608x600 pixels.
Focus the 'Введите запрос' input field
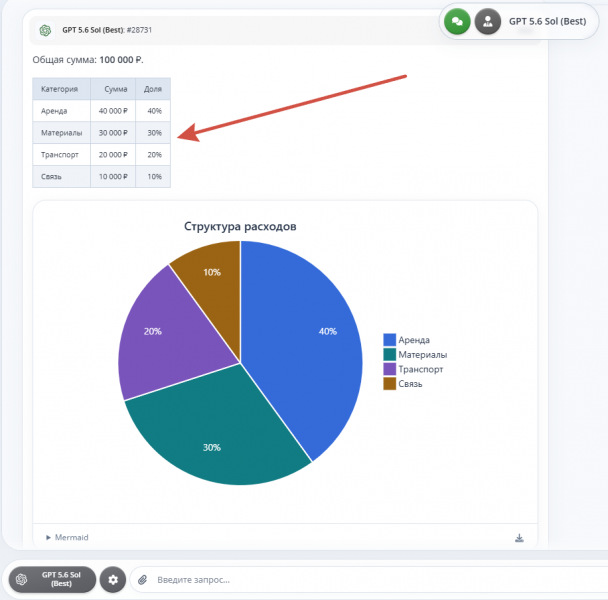(368, 580)
